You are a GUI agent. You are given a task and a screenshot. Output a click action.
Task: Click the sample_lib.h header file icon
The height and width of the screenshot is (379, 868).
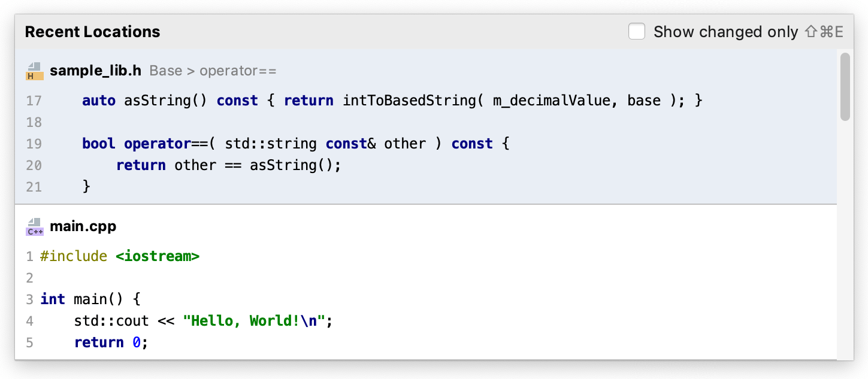click(x=35, y=71)
